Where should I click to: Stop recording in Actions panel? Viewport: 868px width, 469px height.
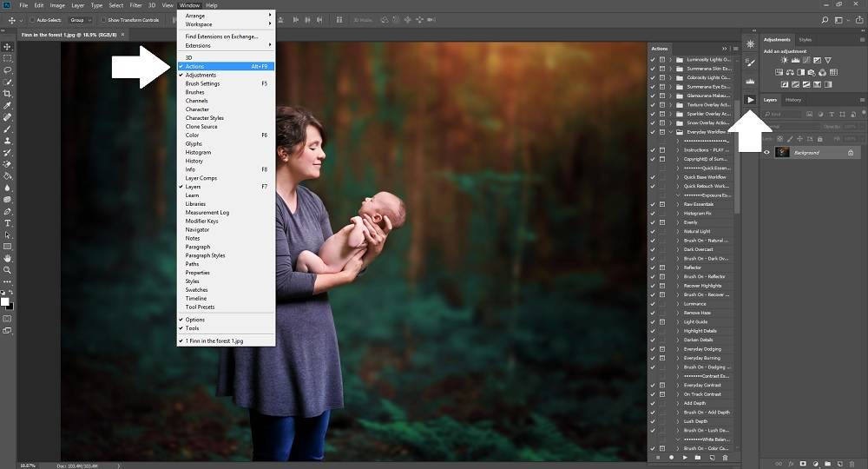(x=658, y=458)
